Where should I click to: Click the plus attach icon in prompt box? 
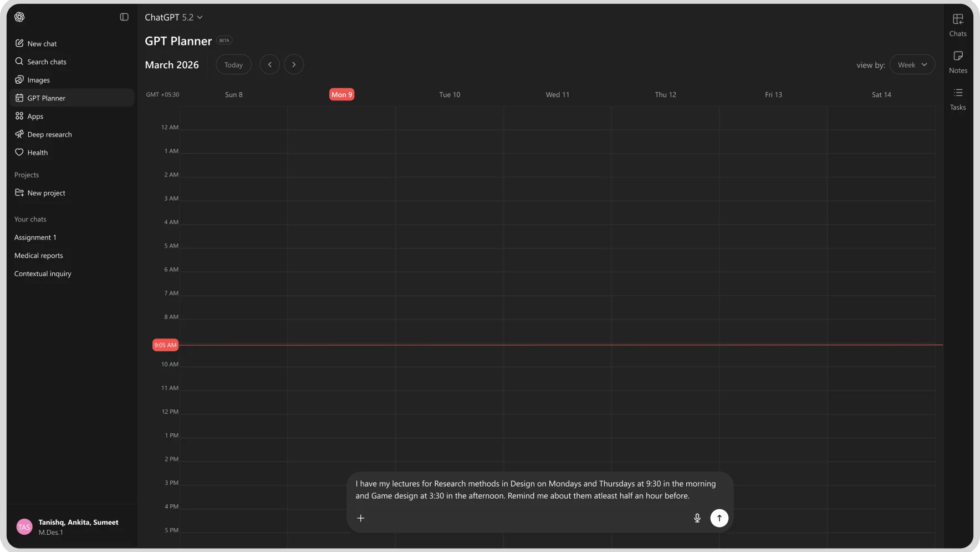[361, 518]
